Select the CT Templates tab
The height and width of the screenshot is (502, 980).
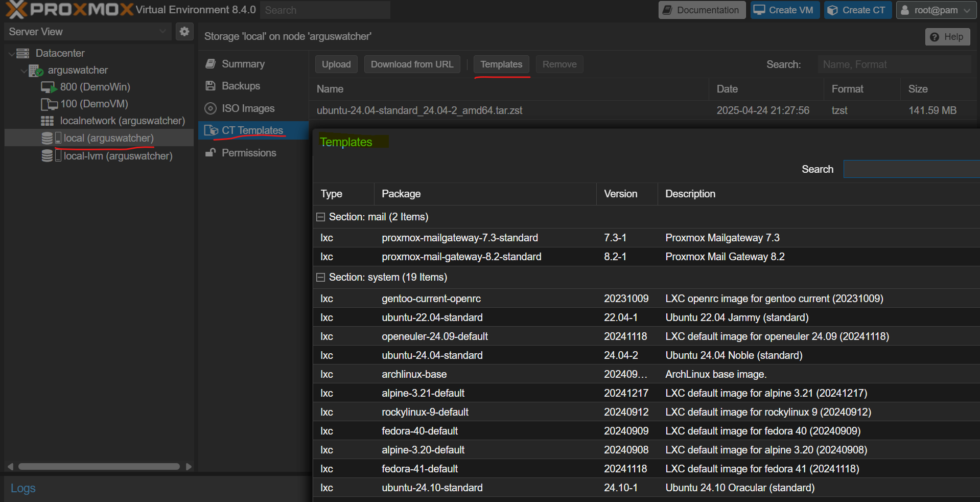click(x=253, y=130)
